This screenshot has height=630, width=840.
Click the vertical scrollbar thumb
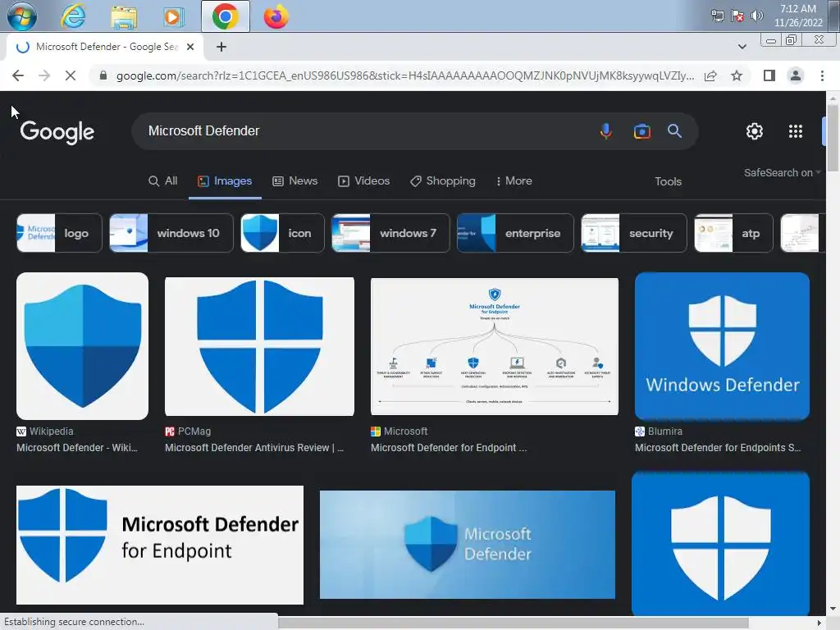tap(833, 138)
